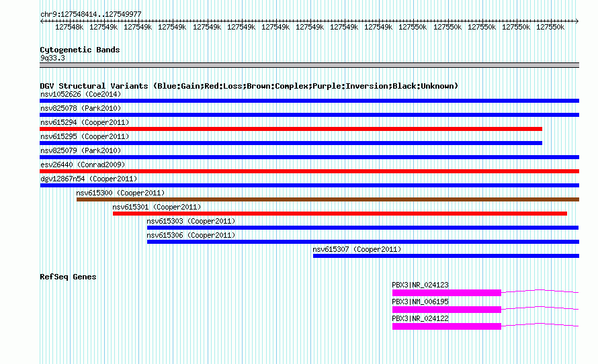Click the thin intron line of PBX3|NR_024123
Viewport: 598px width, 364px height.
[540, 290]
